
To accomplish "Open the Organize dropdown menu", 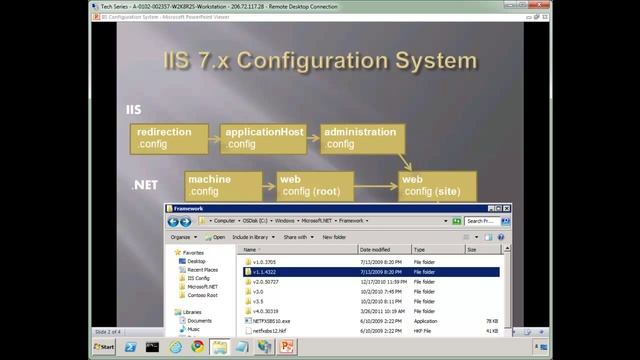I will pyautogui.click(x=184, y=237).
